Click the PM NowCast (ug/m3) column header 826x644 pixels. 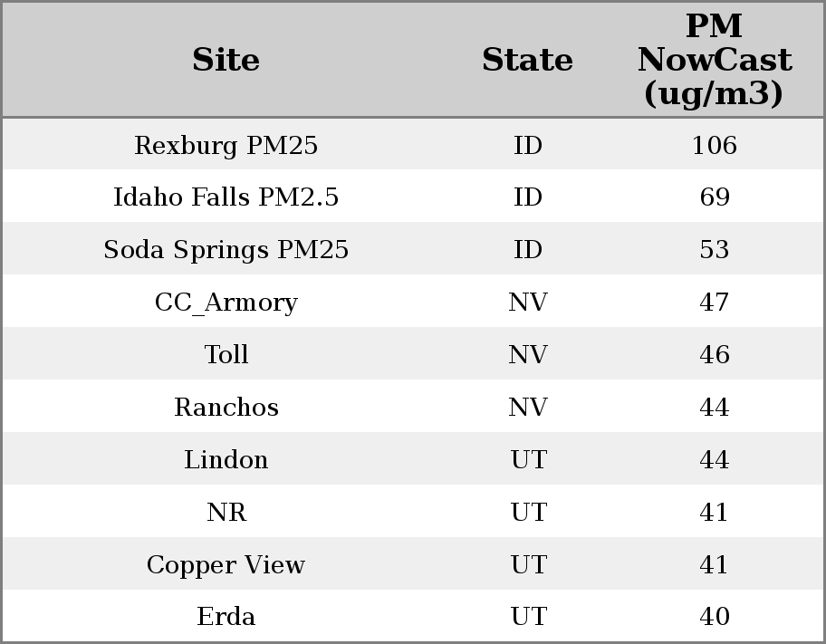tap(714, 61)
